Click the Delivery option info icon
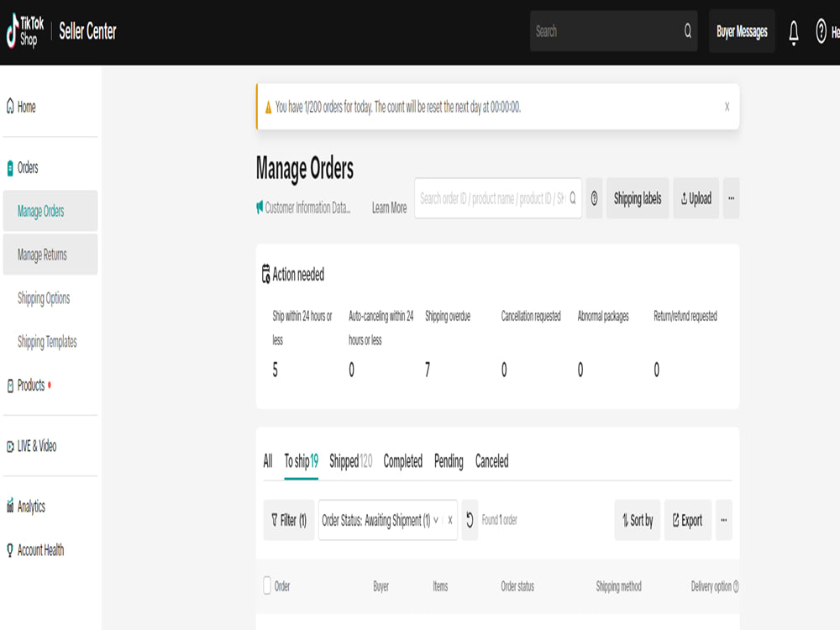Image resolution: width=840 pixels, height=630 pixels. [736, 586]
